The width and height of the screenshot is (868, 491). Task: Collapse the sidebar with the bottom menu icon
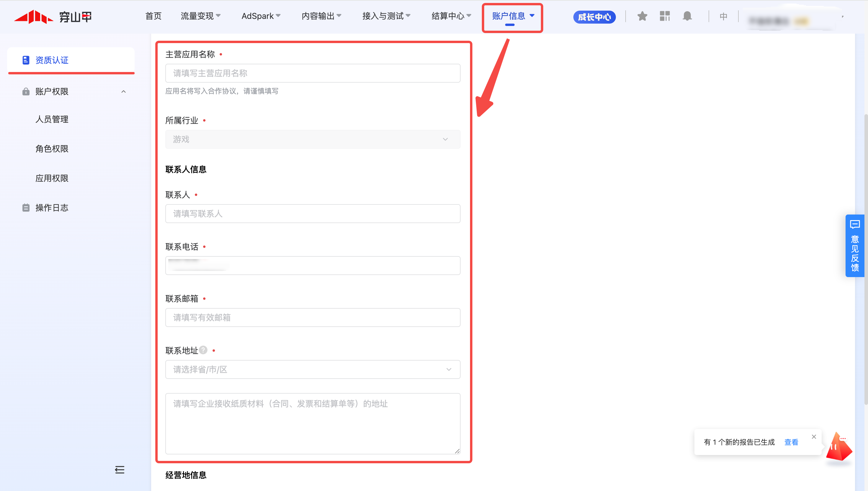(x=119, y=469)
